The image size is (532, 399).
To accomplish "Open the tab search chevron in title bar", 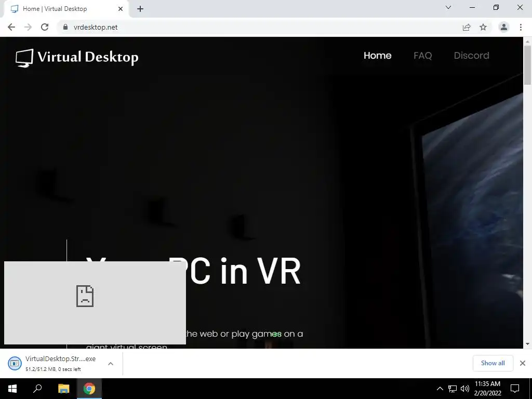I will tap(448, 7).
